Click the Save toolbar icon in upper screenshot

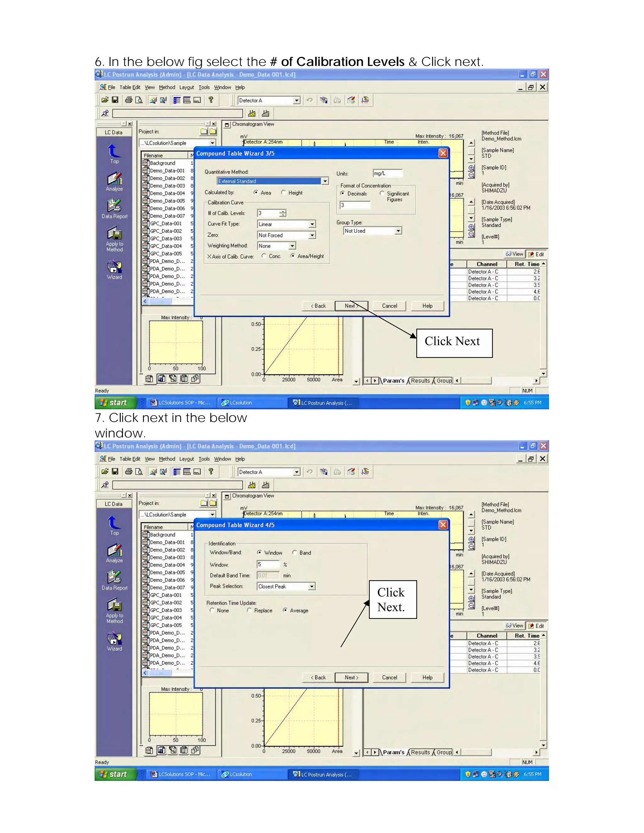coord(115,100)
